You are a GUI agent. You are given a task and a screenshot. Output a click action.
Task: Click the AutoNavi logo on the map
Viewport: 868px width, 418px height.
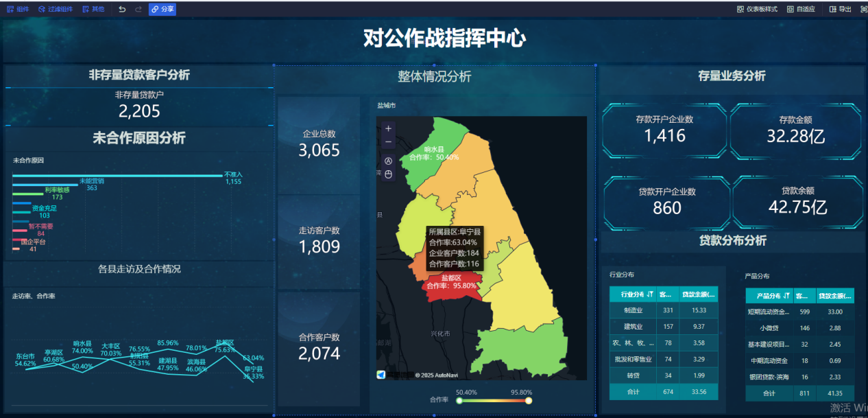click(x=381, y=375)
